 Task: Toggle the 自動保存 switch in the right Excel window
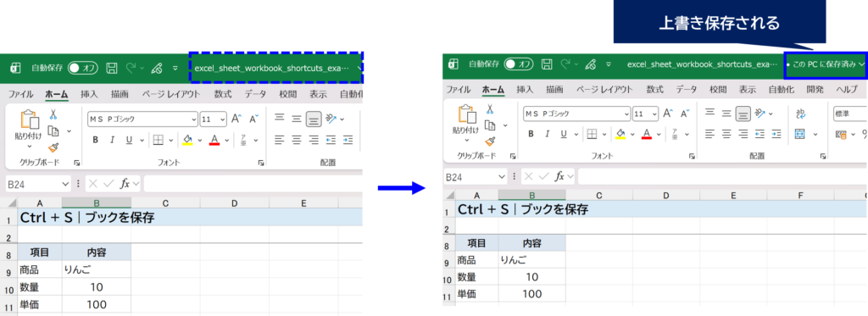click(518, 64)
